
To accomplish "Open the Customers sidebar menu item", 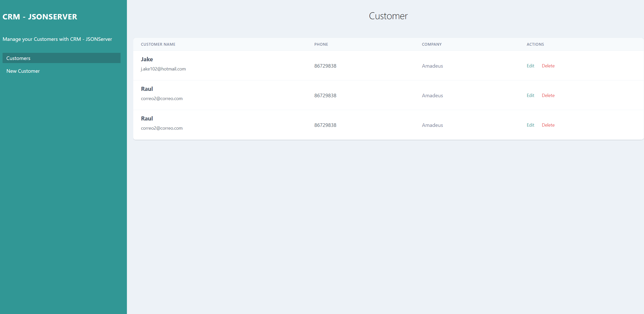I will click(x=18, y=58).
